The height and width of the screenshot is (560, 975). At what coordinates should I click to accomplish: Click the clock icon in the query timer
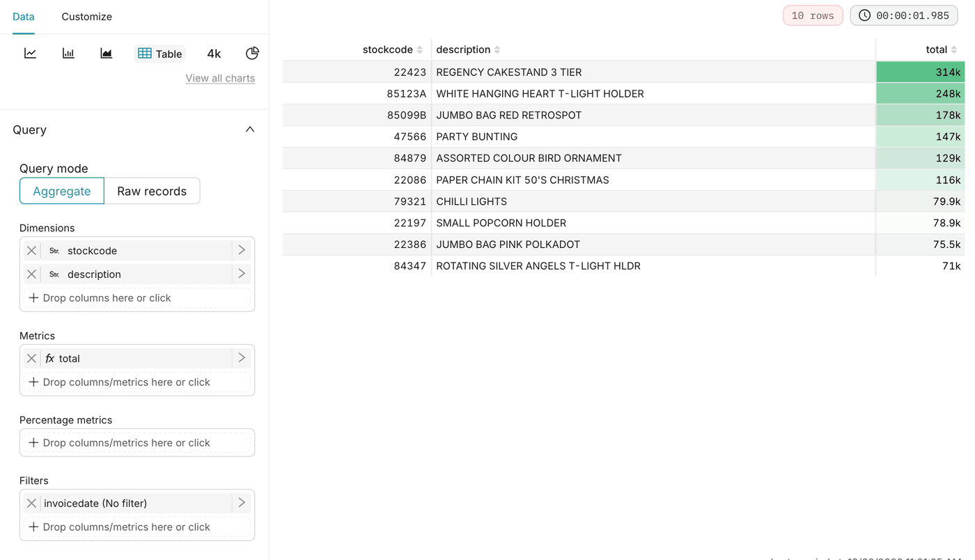pos(864,15)
